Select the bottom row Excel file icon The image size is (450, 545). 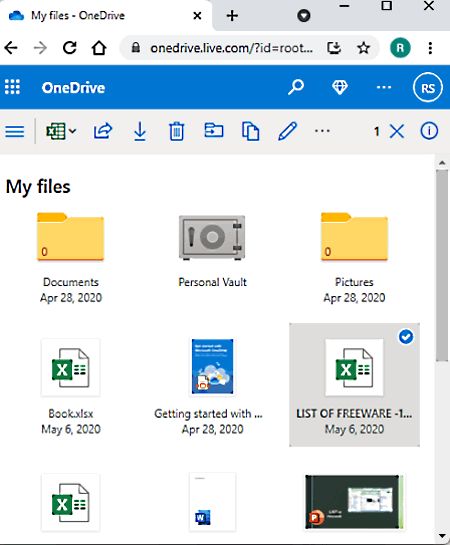[71, 503]
